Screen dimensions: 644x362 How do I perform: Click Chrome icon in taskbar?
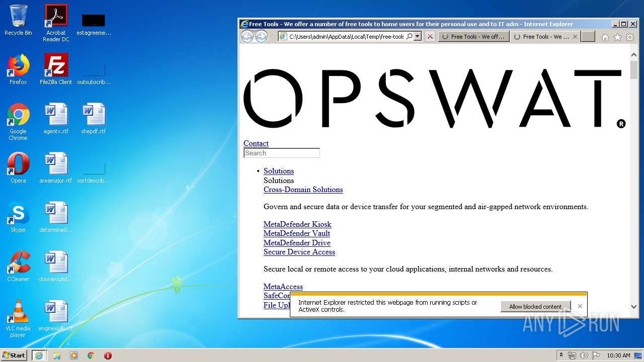91,355
